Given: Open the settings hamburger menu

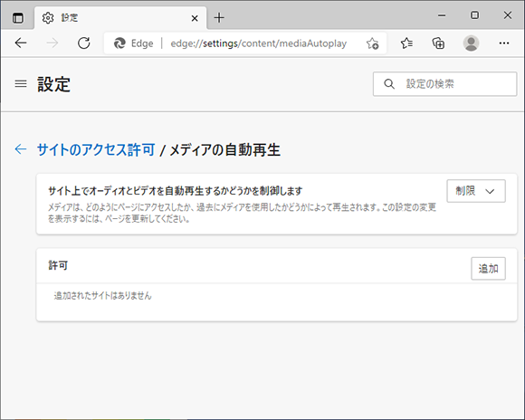Looking at the screenshot, I should [x=21, y=83].
